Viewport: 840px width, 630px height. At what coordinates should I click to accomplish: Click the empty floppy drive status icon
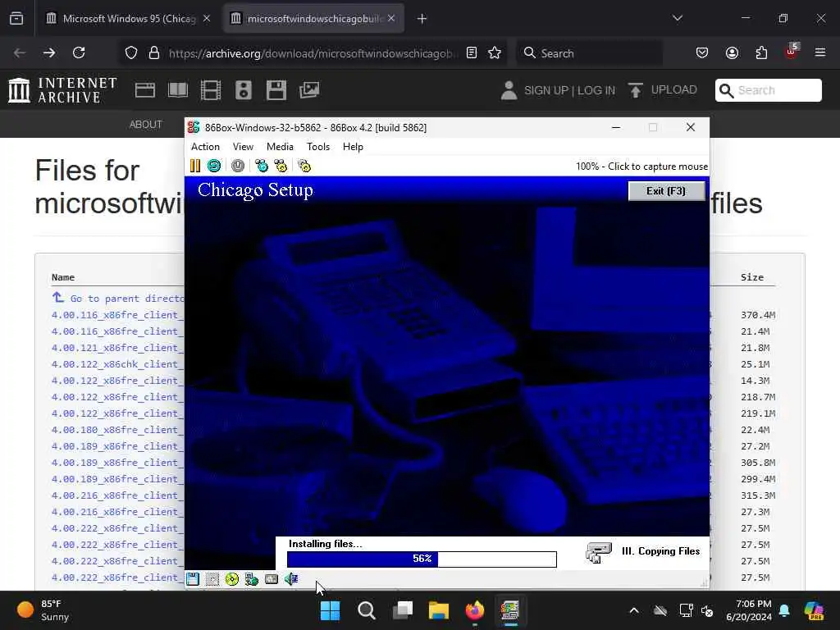tap(212, 578)
